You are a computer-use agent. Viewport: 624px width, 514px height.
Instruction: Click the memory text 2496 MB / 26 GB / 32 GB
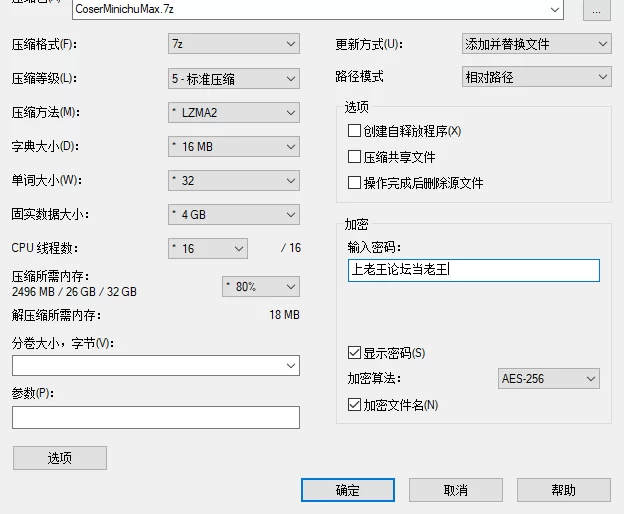point(74,292)
